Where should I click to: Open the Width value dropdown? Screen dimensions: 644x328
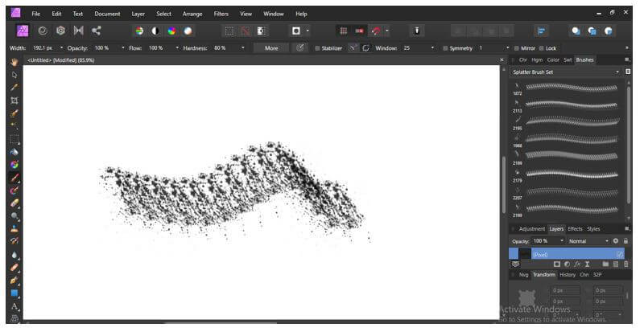pyautogui.click(x=62, y=48)
